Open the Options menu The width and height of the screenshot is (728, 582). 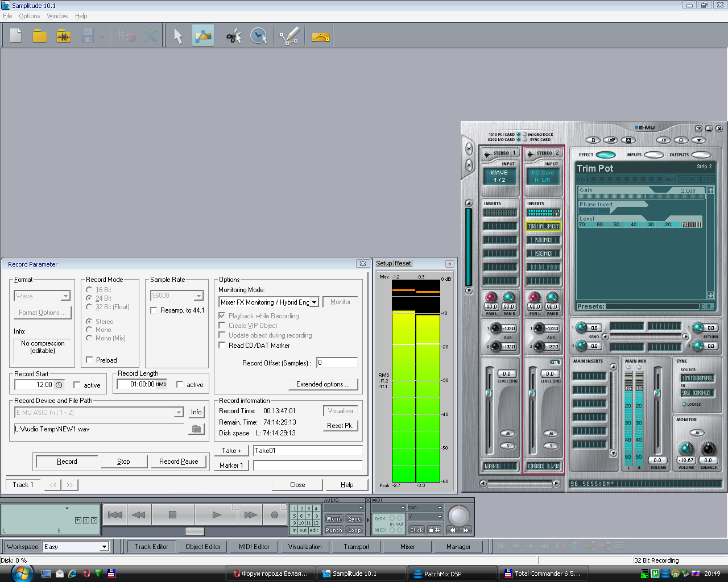click(x=30, y=16)
